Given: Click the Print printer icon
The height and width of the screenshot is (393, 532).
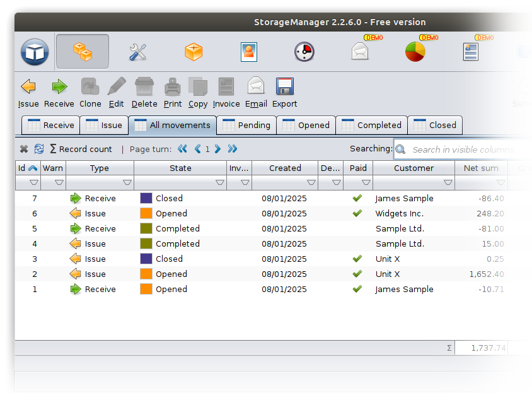Looking at the screenshot, I should coord(173,86).
